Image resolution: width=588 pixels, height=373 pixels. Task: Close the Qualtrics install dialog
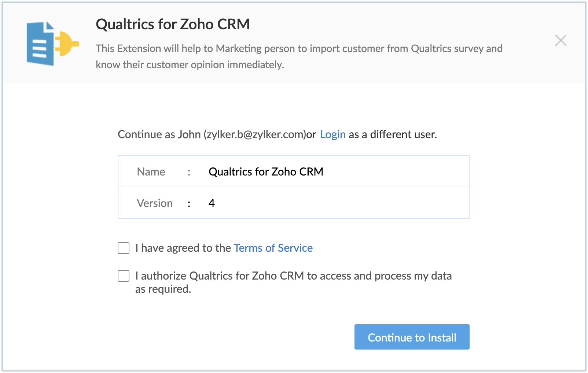[x=561, y=40]
